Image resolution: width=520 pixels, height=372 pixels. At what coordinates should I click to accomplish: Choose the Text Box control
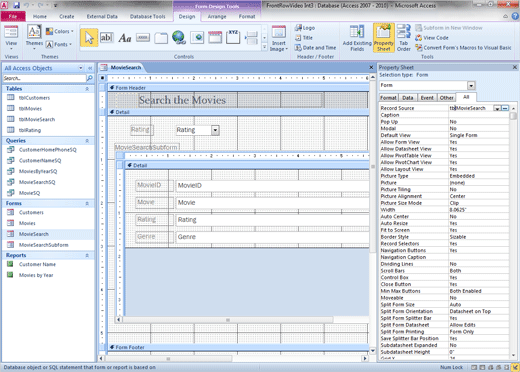pos(106,38)
